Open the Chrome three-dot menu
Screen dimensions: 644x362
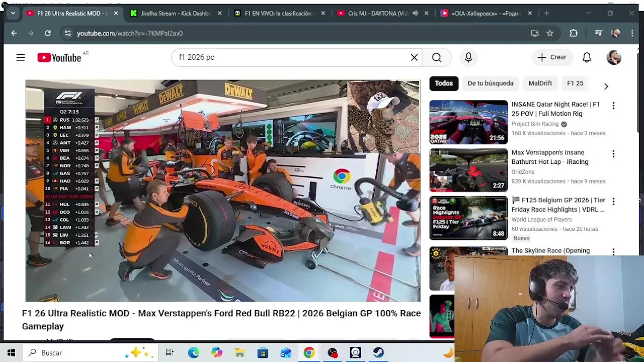633,33
